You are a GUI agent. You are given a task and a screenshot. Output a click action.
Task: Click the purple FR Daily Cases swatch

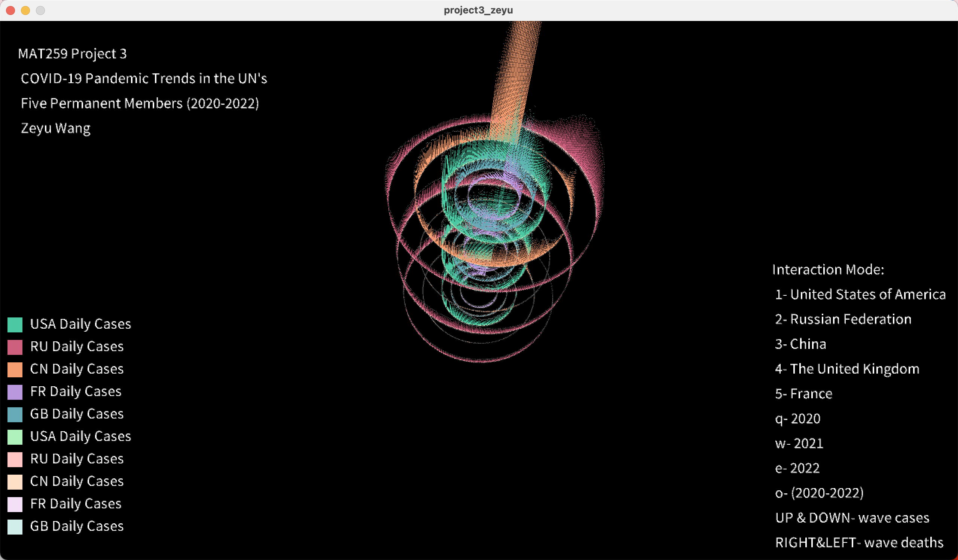point(15,392)
